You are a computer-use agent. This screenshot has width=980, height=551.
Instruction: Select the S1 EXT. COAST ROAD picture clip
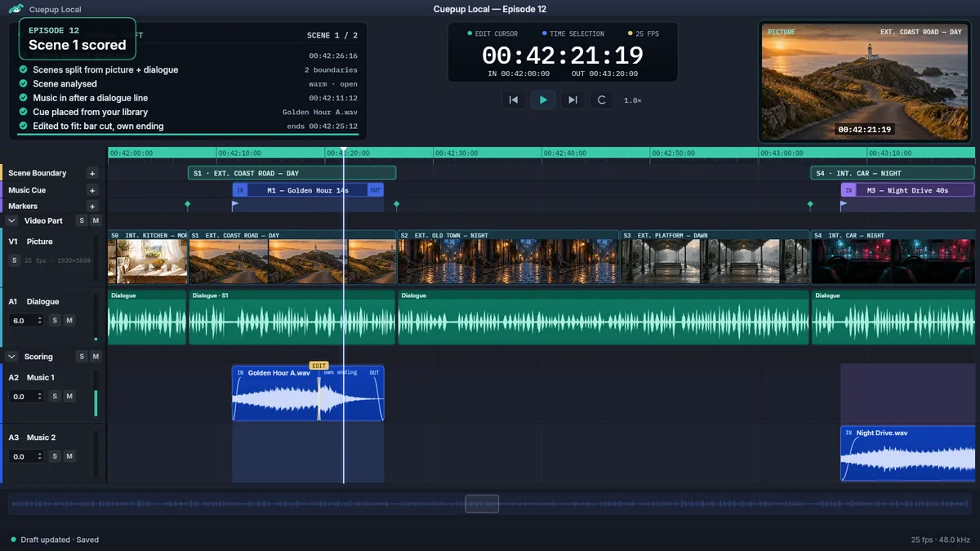tap(292, 257)
